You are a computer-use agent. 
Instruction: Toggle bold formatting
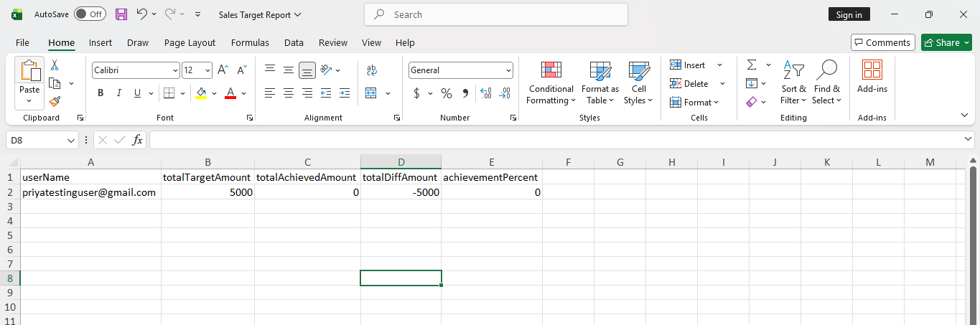101,93
